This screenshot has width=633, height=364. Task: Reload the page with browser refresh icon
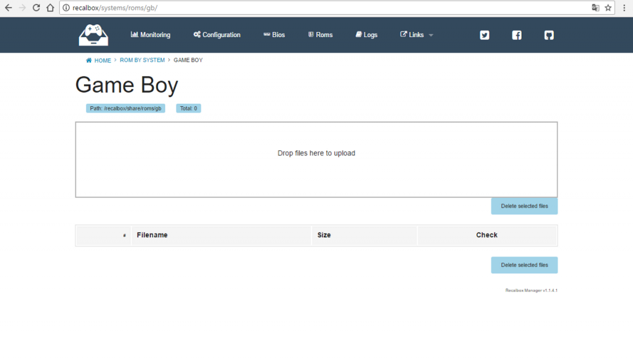pyautogui.click(x=36, y=7)
